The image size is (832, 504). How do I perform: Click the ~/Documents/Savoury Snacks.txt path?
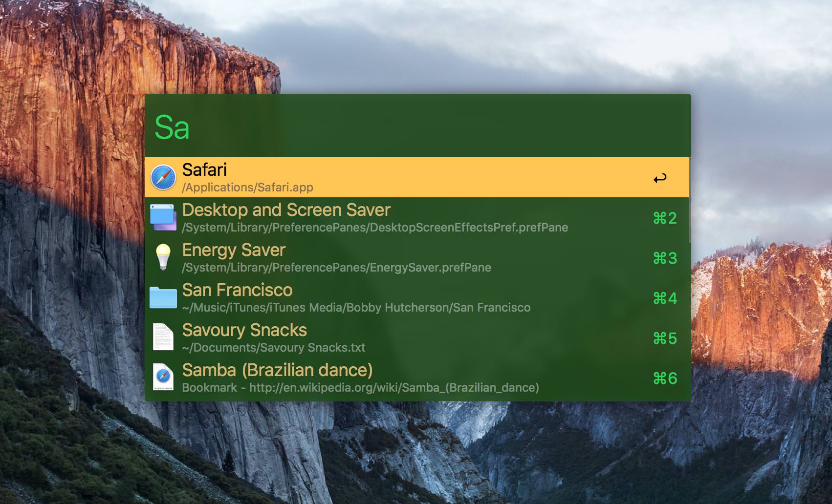point(274,348)
